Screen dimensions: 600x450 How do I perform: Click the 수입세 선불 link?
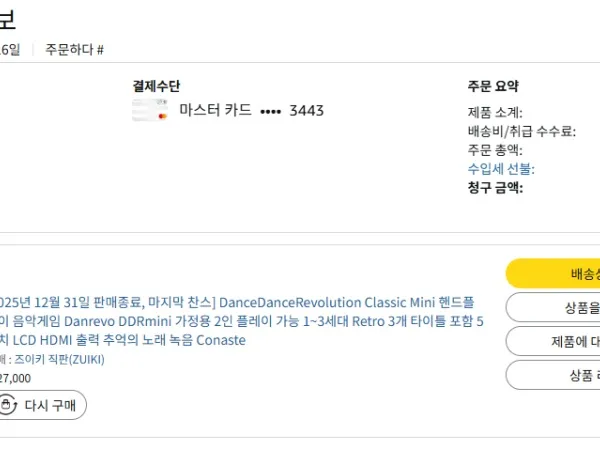501,169
